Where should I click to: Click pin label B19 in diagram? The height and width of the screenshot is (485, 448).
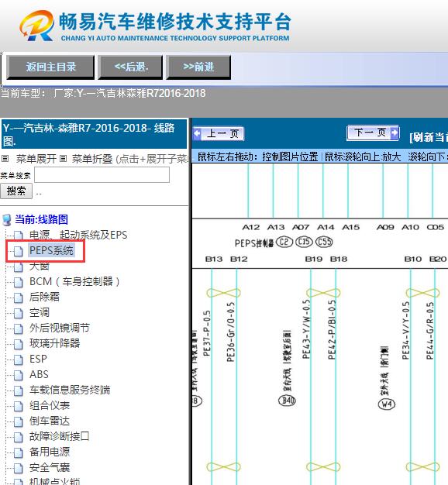(313, 259)
